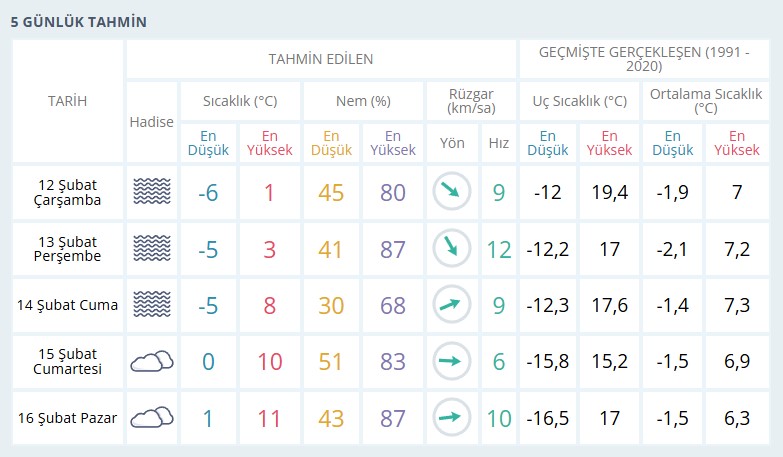The height and width of the screenshot is (457, 783).
Task: Click the 'Sıcaklık (°C)' header
Action: [x=240, y=101]
